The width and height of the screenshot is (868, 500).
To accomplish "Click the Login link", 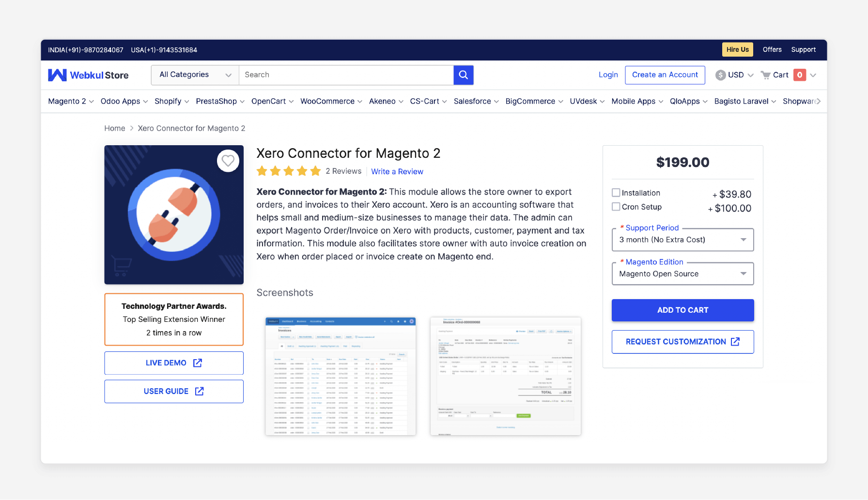I will 608,75.
